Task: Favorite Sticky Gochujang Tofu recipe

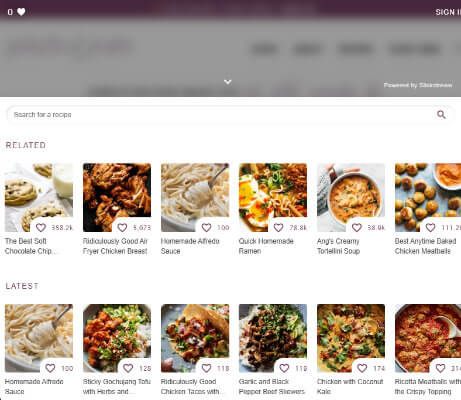Action: pos(128,368)
